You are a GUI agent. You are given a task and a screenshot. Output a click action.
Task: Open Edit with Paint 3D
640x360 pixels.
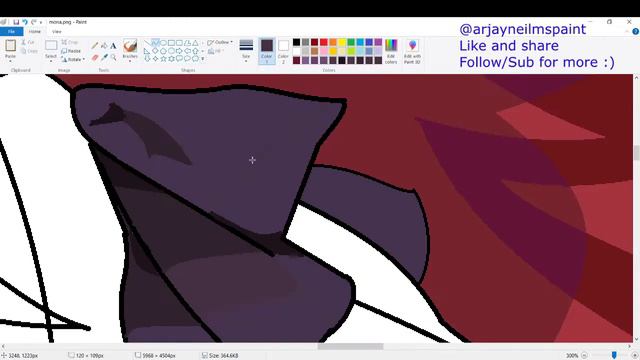click(412, 51)
